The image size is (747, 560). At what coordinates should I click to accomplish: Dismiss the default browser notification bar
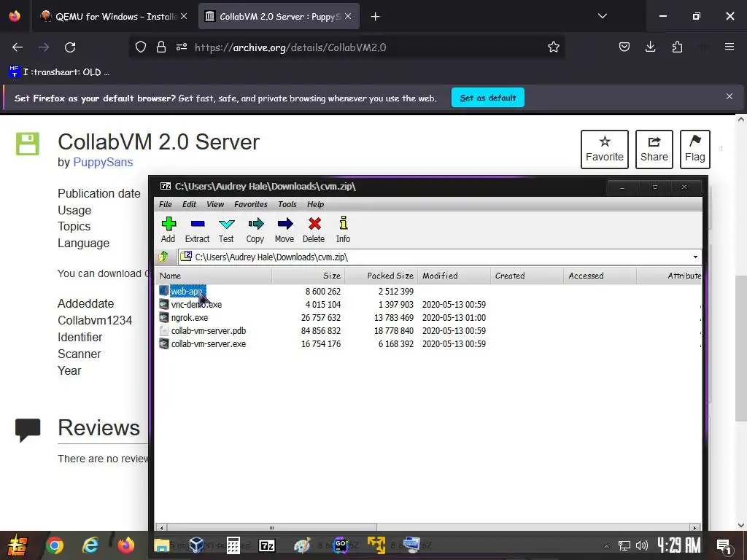(x=729, y=97)
